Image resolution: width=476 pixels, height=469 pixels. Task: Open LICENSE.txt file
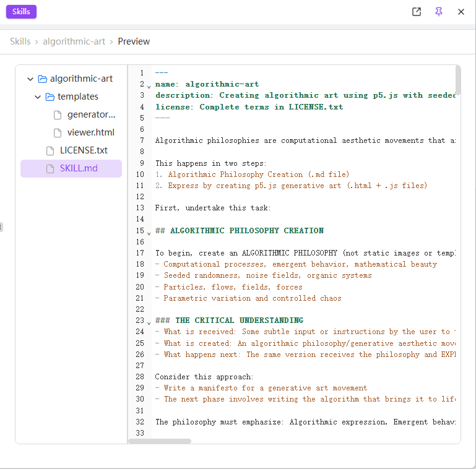tap(84, 150)
